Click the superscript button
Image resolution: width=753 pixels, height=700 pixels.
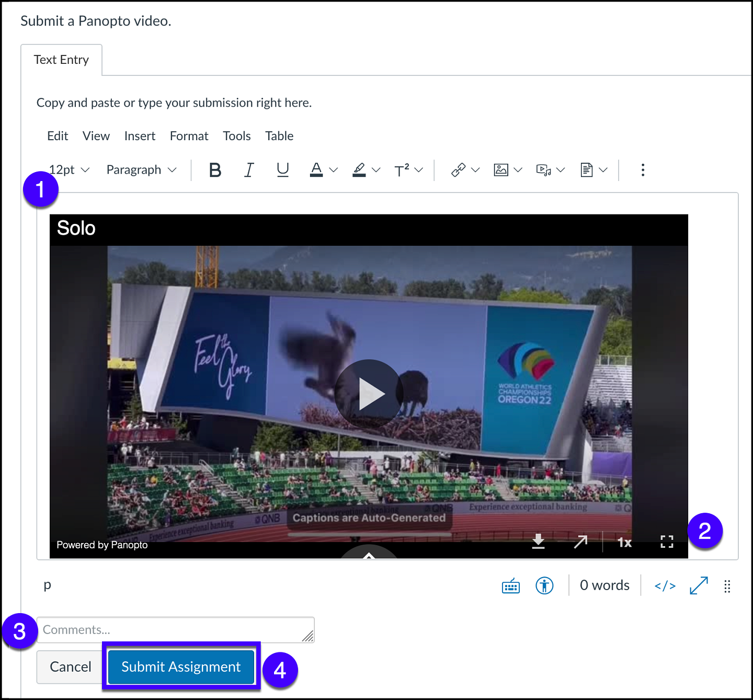(402, 170)
